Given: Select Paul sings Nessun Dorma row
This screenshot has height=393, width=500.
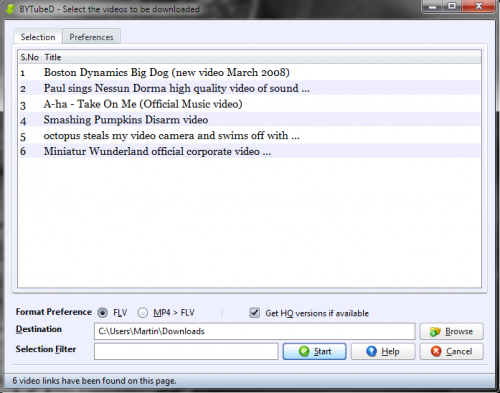Looking at the screenshot, I should (250, 88).
